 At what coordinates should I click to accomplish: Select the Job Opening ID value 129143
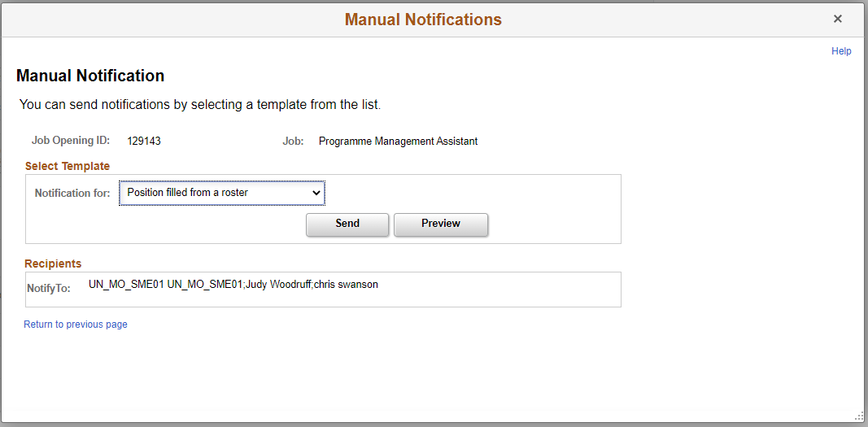(x=144, y=141)
